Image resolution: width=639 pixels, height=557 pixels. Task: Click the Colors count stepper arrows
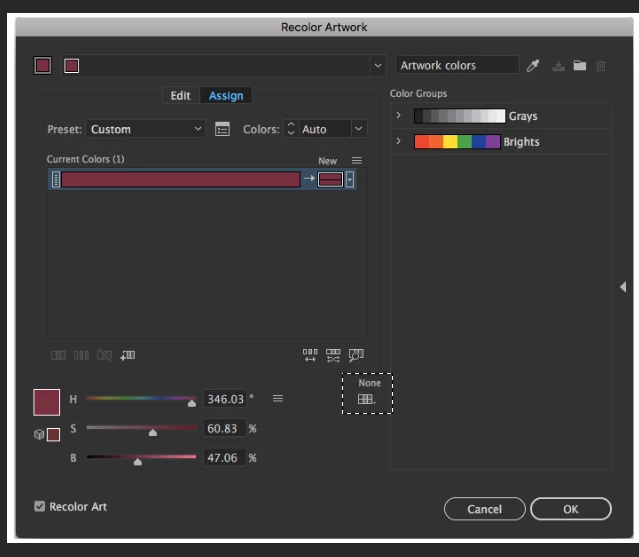[x=291, y=129]
